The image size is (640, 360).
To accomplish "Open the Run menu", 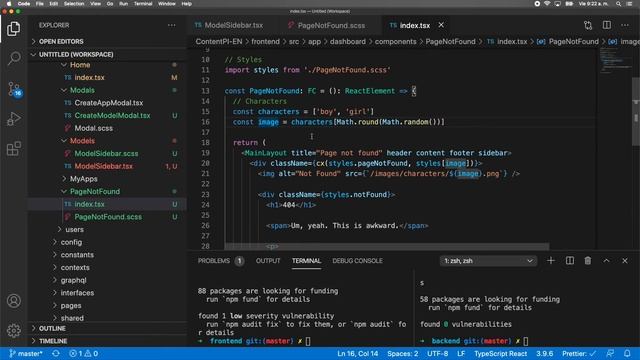I will tap(123, 4).
